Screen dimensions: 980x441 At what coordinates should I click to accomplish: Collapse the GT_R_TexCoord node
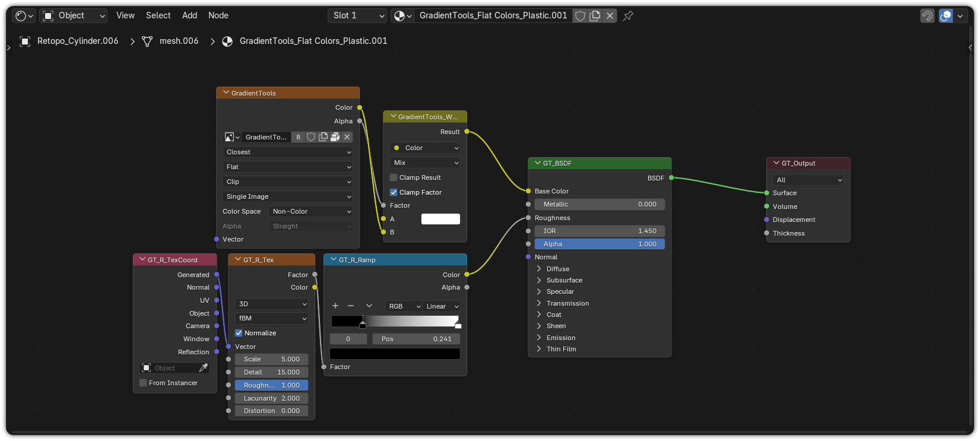[142, 259]
